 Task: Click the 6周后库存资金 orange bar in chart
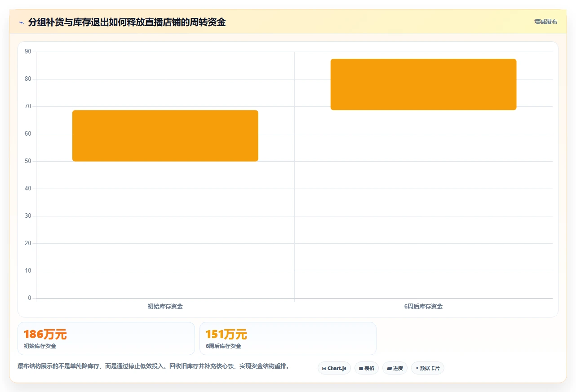424,84
